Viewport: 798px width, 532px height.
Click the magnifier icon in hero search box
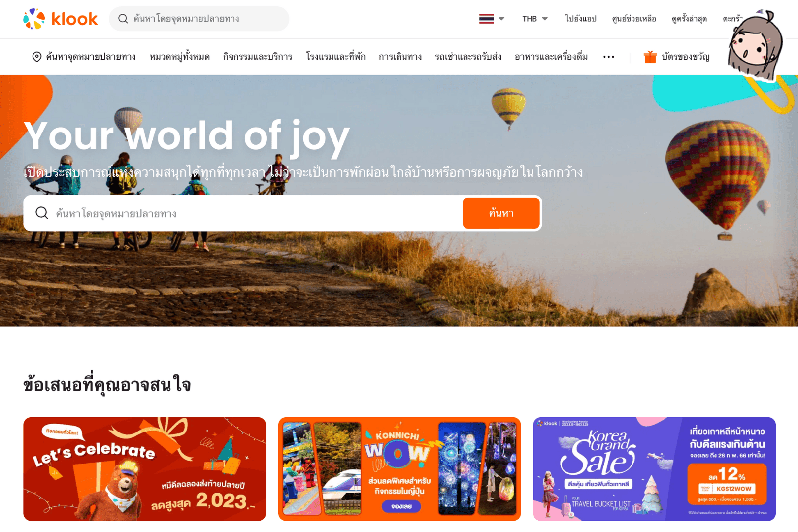(42, 213)
